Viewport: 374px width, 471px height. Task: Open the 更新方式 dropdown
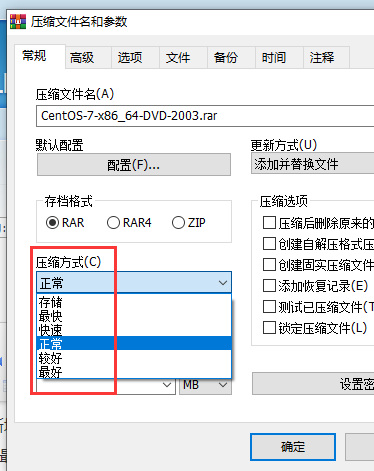[313, 164]
